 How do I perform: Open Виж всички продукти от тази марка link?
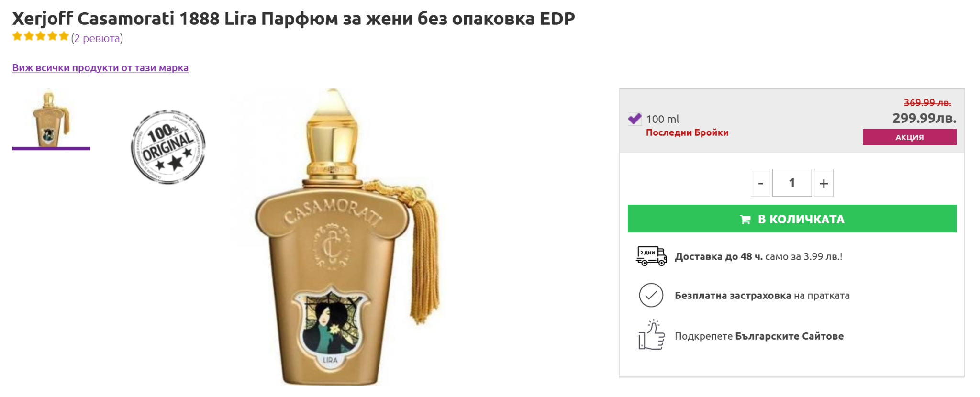[100, 68]
